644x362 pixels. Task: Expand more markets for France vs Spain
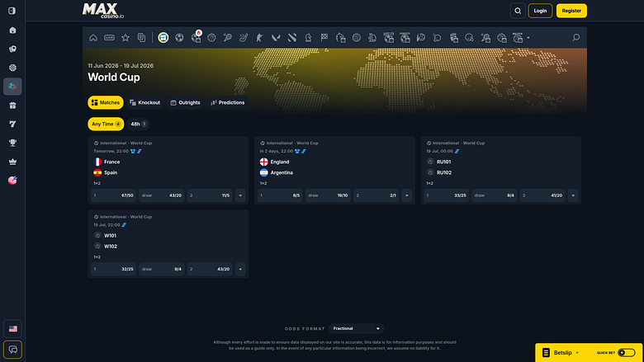(241, 195)
